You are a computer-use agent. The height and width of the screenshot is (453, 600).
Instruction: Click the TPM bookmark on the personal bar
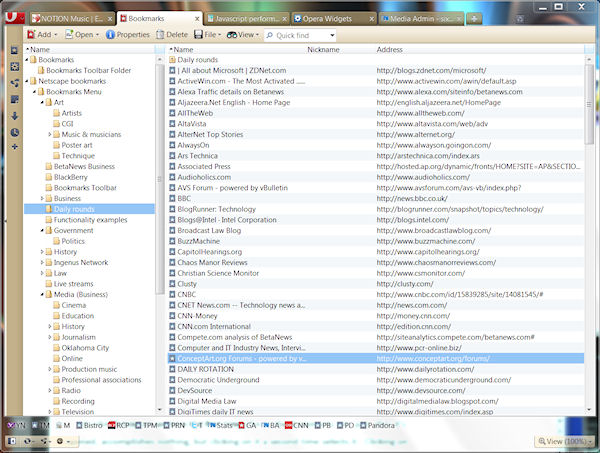147,425
